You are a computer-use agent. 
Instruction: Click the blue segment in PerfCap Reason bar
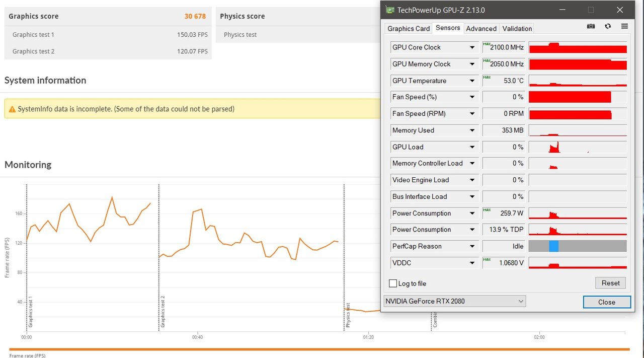(553, 246)
